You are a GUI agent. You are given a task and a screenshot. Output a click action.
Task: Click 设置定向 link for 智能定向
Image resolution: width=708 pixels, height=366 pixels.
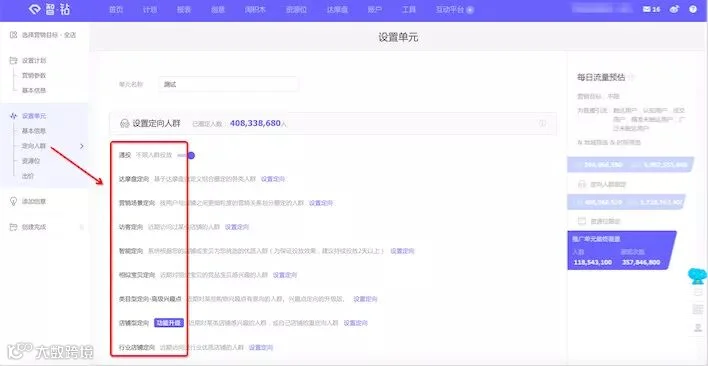tap(402, 251)
